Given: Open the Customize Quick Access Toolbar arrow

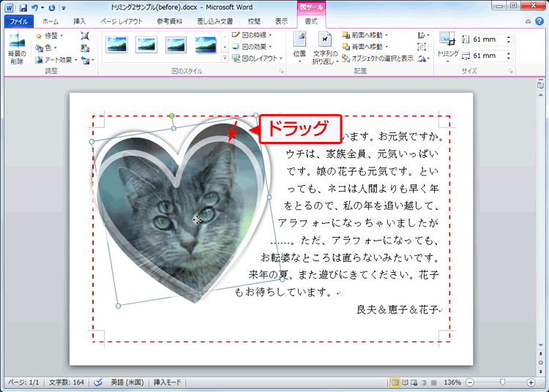Looking at the screenshot, I should [64, 8].
